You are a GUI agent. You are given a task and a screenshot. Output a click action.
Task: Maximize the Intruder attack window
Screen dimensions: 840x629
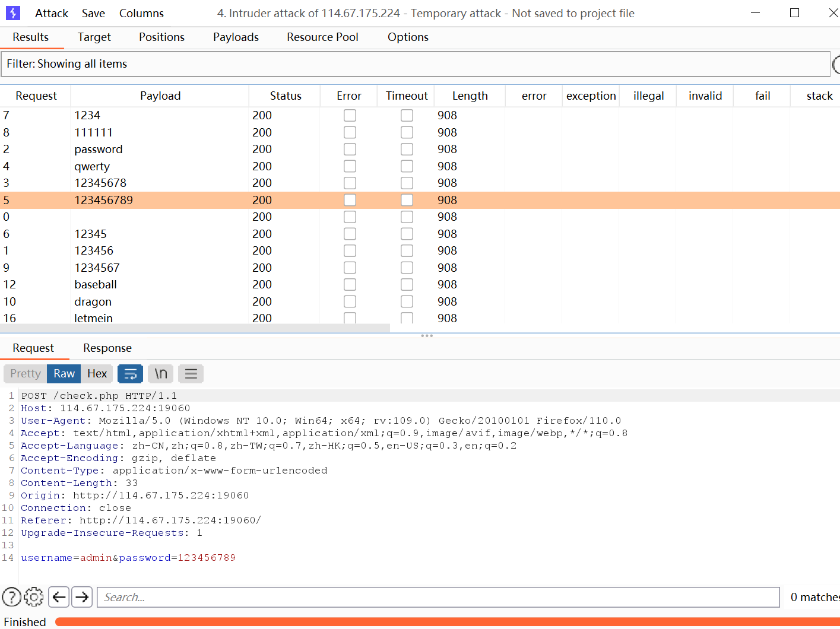point(794,13)
